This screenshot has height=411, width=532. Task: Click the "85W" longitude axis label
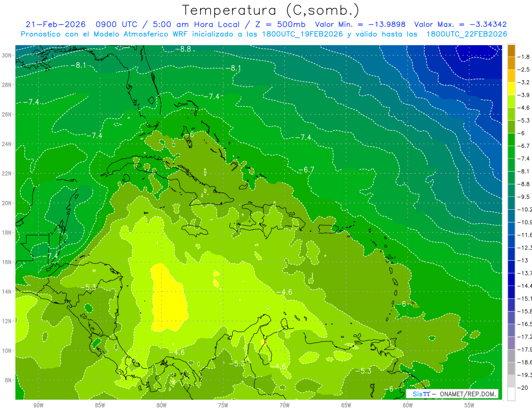(x=100, y=405)
